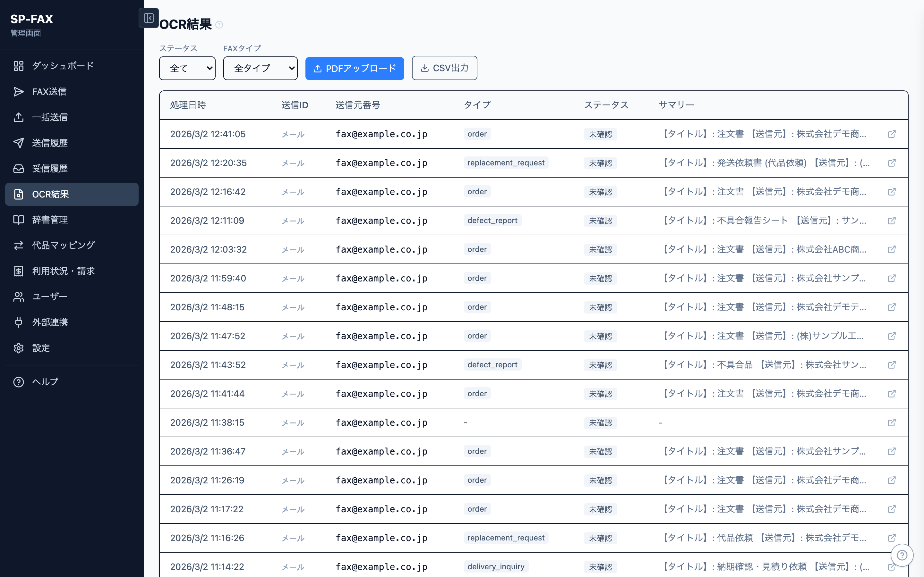924x577 pixels.
Task: Open the ステータス filter dropdown
Action: coord(187,68)
